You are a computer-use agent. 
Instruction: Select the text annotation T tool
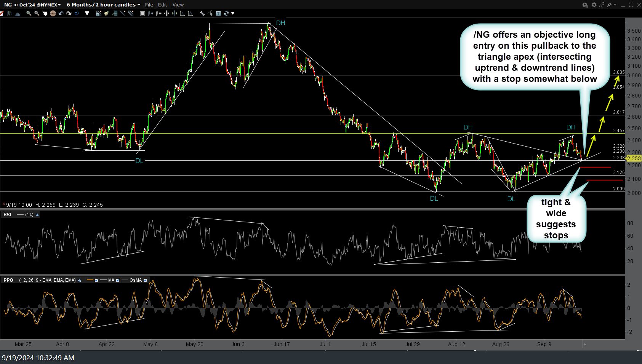pyautogui.click(x=218, y=13)
